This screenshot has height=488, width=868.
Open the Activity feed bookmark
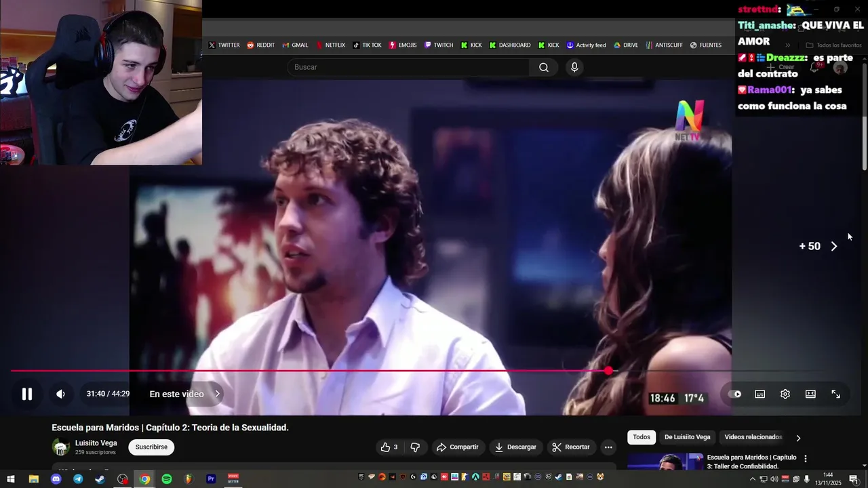(586, 45)
